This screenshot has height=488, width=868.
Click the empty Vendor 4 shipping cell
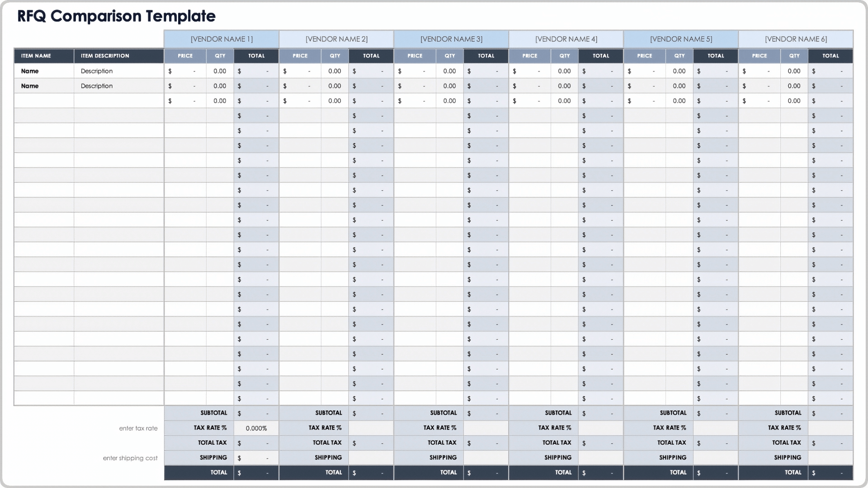coord(601,458)
